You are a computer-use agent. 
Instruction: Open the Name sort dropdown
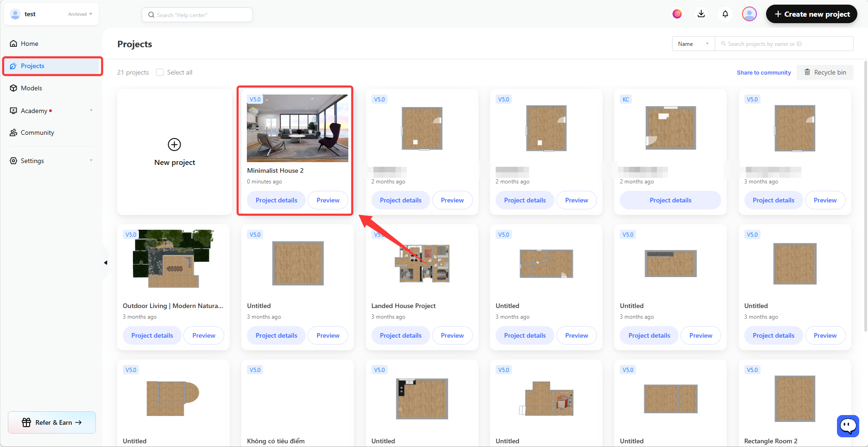point(693,44)
